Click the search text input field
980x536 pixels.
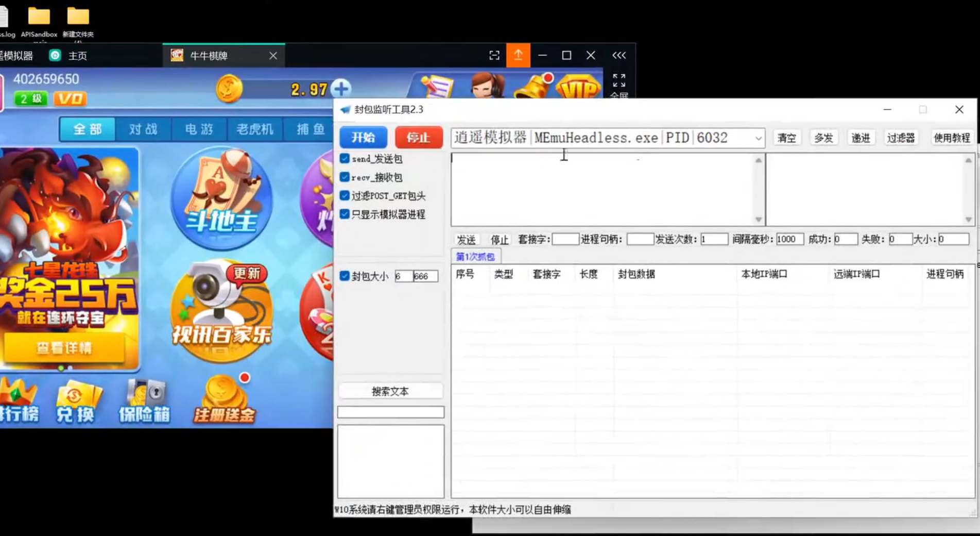click(x=390, y=412)
